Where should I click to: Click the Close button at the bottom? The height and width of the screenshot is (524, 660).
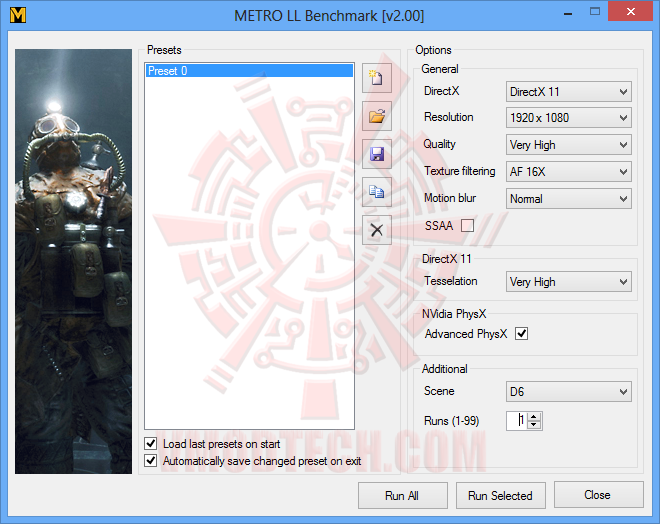point(599,495)
